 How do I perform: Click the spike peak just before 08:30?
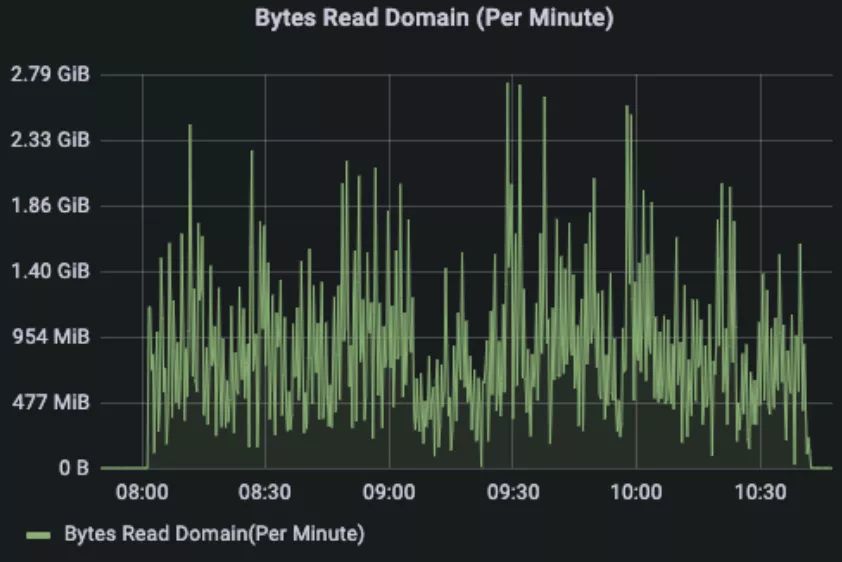[x=252, y=152]
